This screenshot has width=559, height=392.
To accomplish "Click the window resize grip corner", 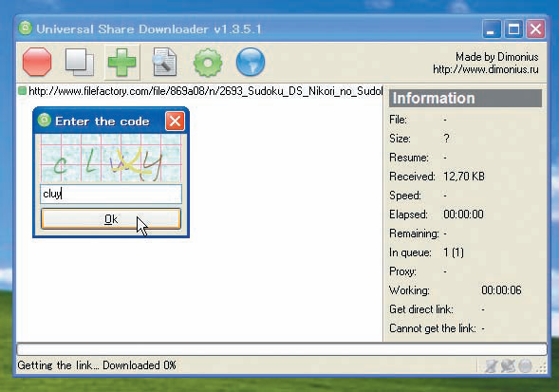I will (x=542, y=368).
